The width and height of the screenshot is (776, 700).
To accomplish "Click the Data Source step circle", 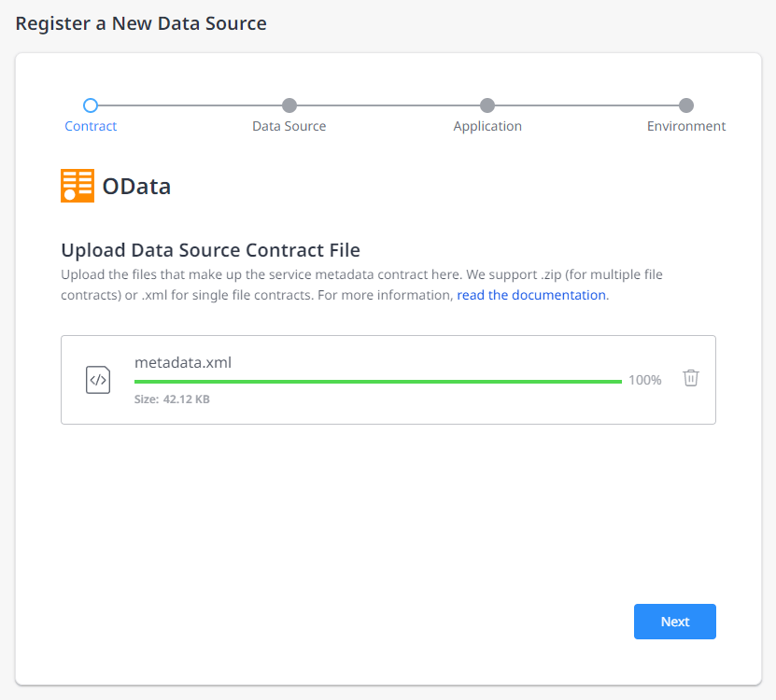I will coord(289,105).
